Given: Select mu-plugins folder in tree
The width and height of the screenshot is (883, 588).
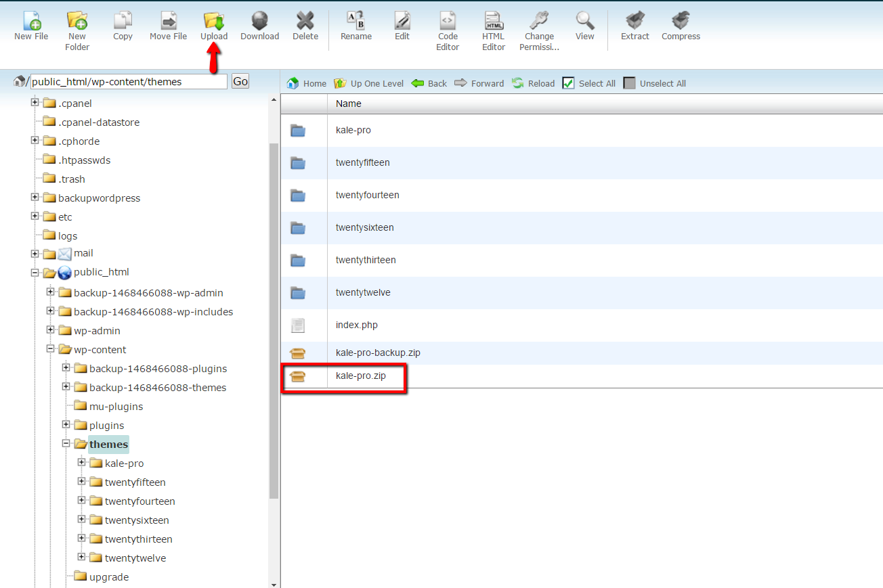Looking at the screenshot, I should [116, 406].
